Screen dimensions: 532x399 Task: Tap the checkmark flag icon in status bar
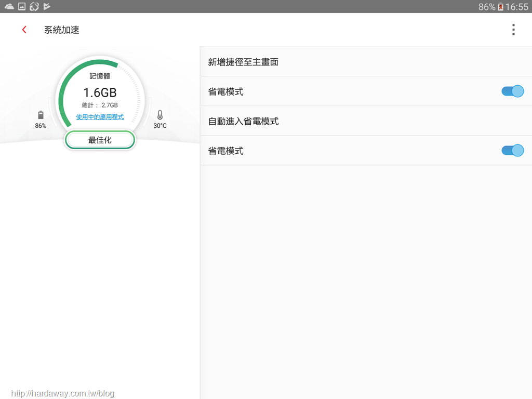[47, 6]
